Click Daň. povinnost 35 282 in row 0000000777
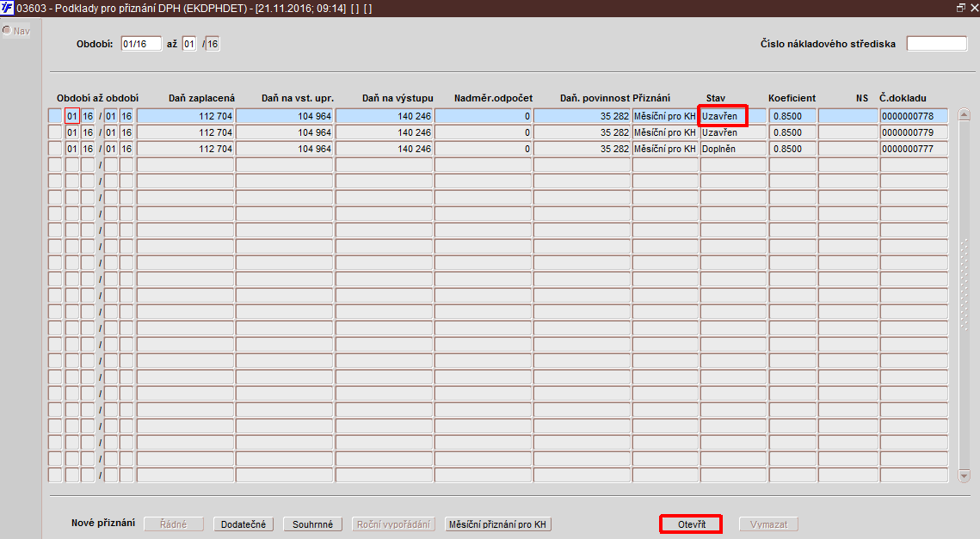Screen dimensions: 980x539 (582, 149)
